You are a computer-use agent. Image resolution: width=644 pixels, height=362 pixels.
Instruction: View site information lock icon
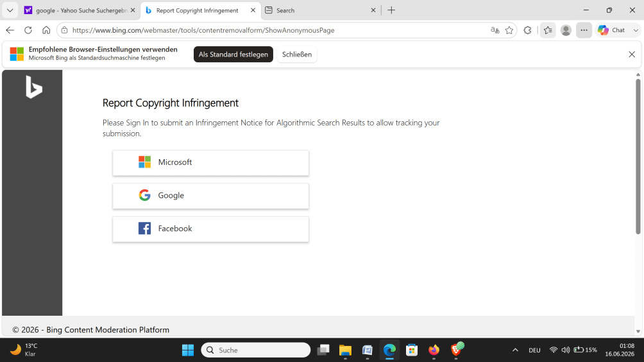point(65,30)
